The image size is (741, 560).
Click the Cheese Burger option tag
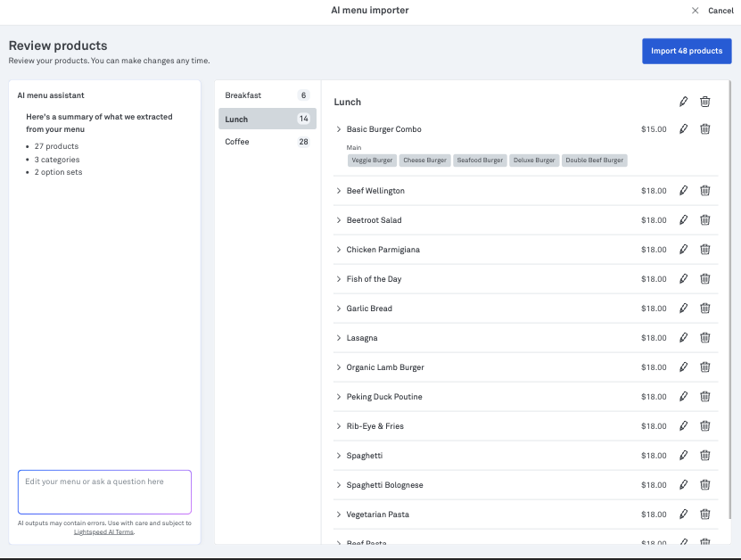click(424, 161)
